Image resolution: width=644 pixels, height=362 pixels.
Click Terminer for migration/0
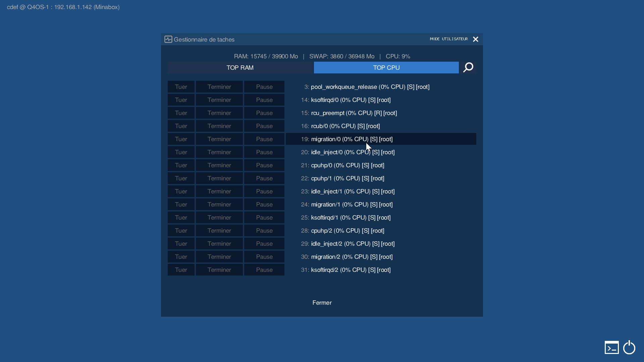(219, 139)
